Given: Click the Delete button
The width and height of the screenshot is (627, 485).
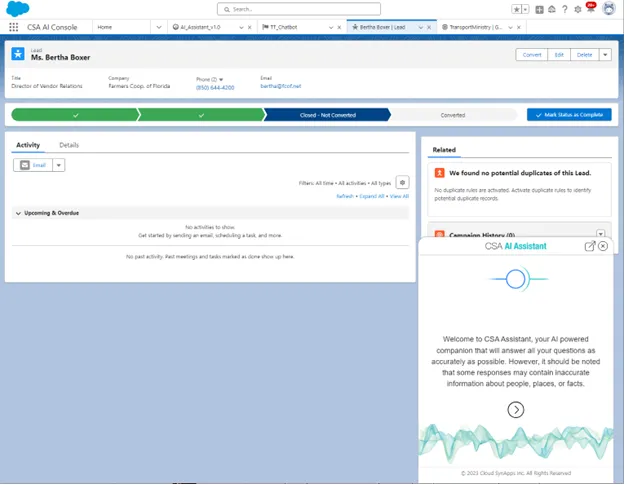Looking at the screenshot, I should (x=587, y=55).
